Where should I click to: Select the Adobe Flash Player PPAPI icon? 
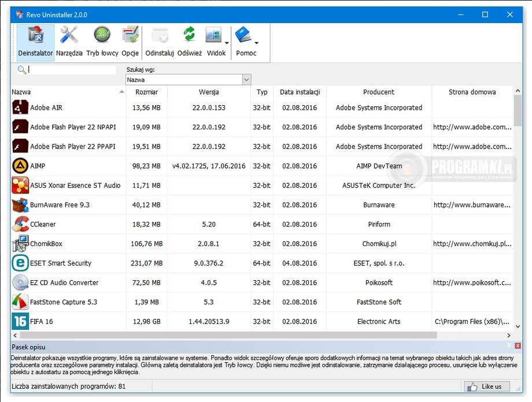(x=20, y=147)
